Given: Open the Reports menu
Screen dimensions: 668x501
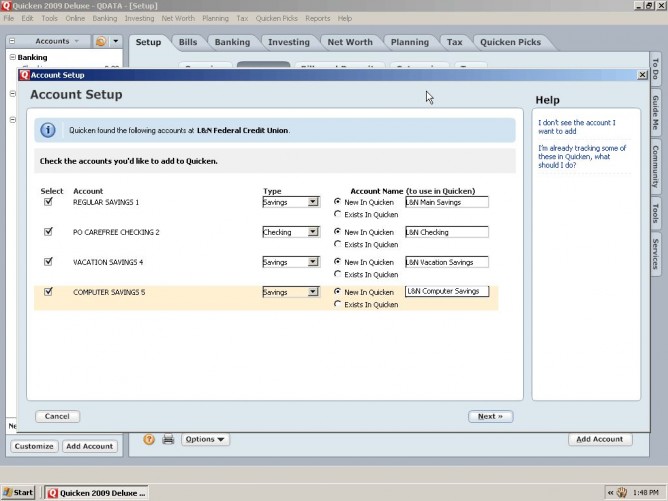Looking at the screenshot, I should 317,18.
